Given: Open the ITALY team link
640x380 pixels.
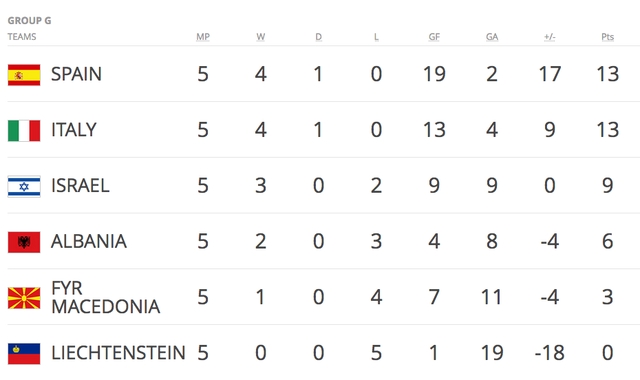Looking at the screenshot, I should coord(74,130).
